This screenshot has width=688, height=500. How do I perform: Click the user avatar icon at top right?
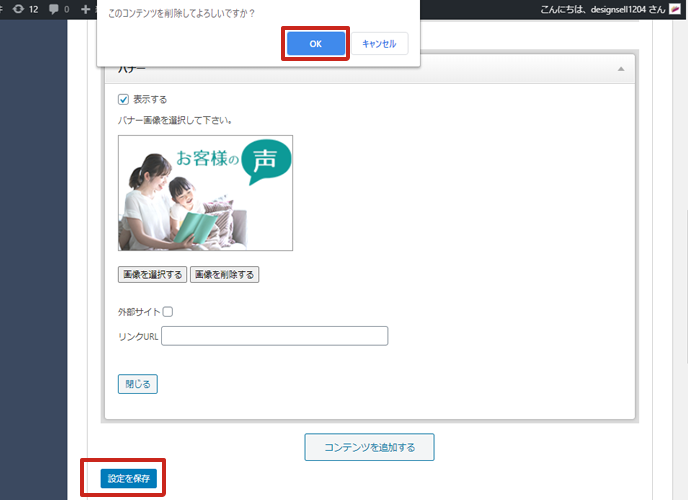(x=675, y=9)
